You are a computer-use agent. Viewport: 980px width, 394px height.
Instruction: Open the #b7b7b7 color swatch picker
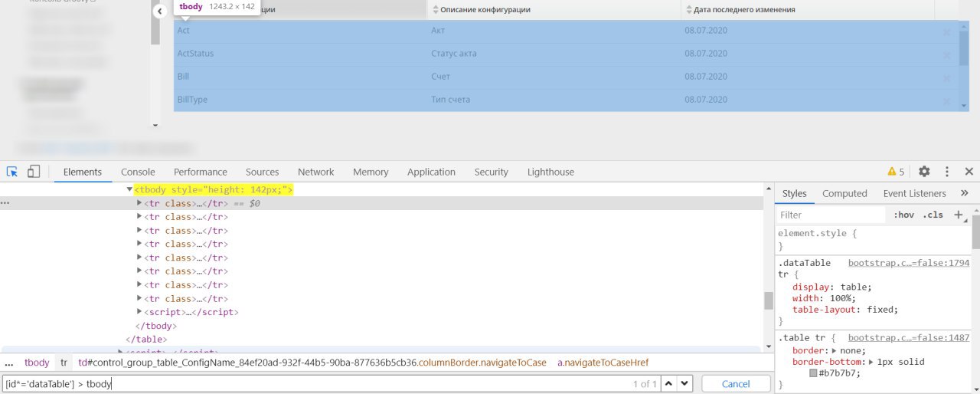click(x=814, y=373)
